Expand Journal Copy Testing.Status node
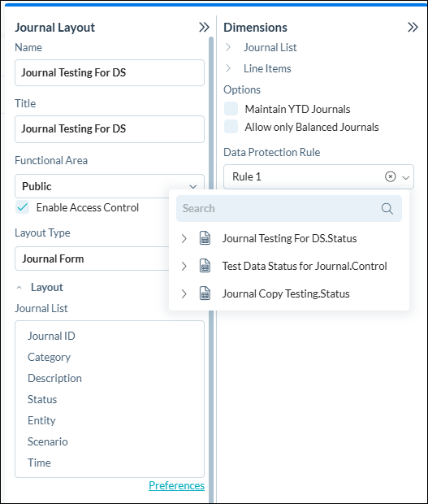The width and height of the screenshot is (428, 504). pos(184,293)
